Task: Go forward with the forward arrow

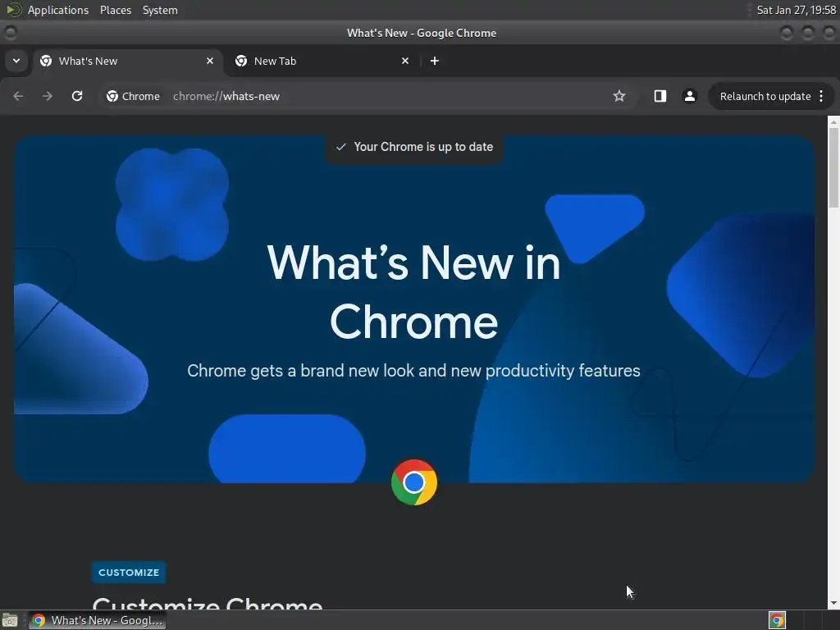Action: tap(48, 96)
